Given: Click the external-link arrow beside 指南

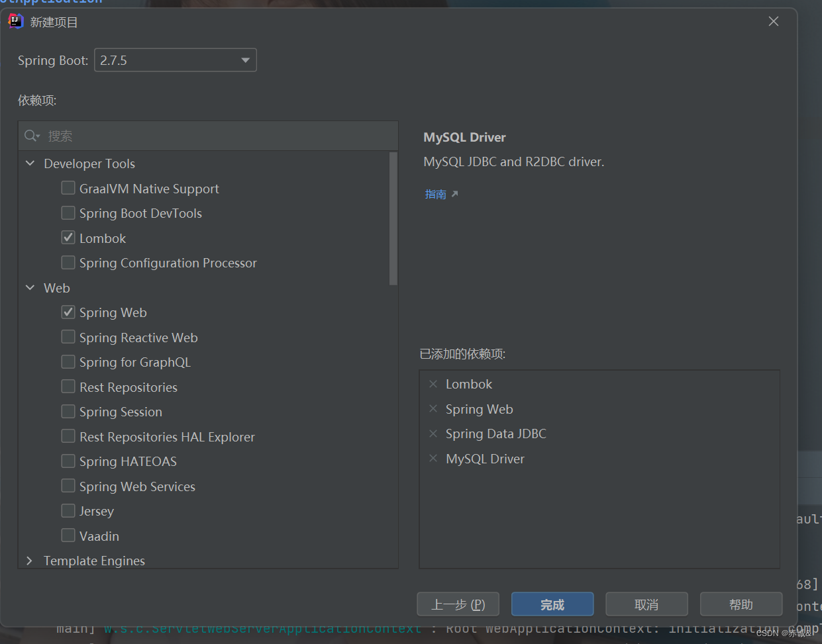Looking at the screenshot, I should point(453,193).
